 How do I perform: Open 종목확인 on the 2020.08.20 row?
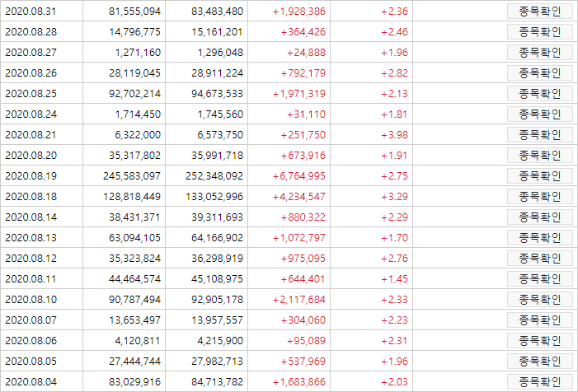tap(540, 156)
